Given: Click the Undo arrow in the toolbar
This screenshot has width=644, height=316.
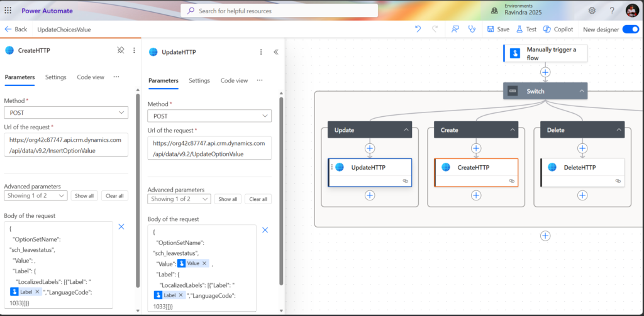Looking at the screenshot, I should (418, 29).
